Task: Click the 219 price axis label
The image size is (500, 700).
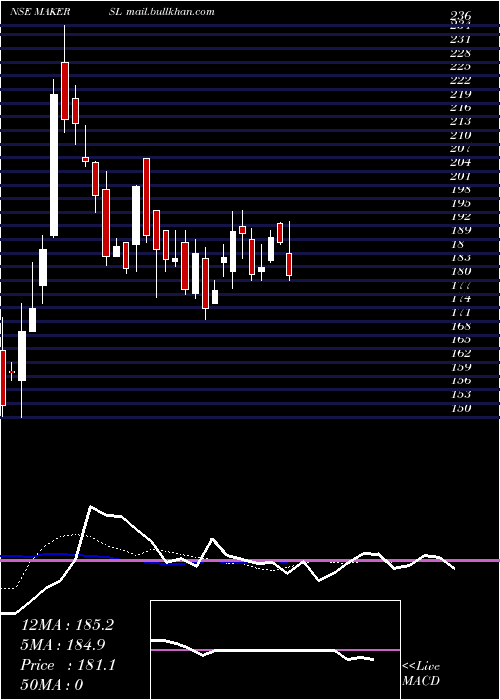Action: [461, 94]
